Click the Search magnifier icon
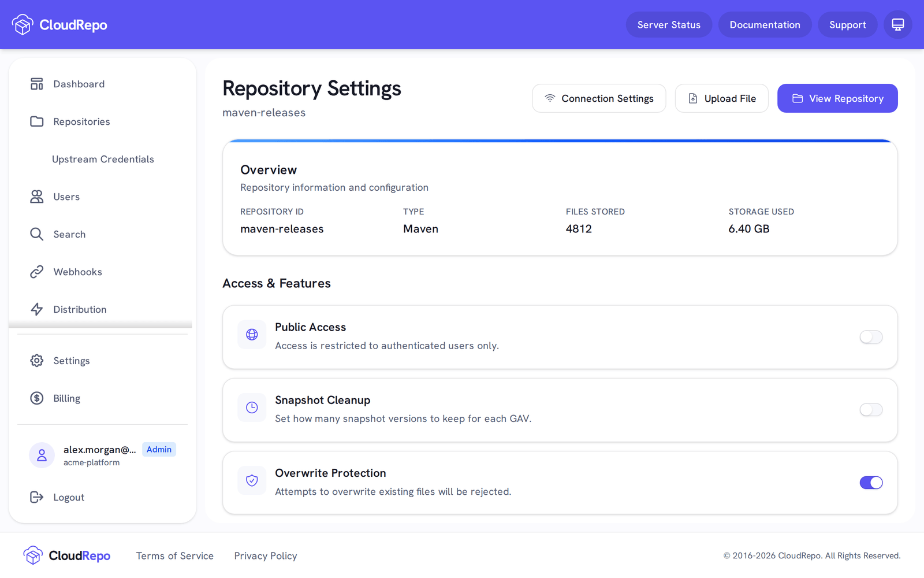This screenshot has width=924, height=578. point(37,235)
